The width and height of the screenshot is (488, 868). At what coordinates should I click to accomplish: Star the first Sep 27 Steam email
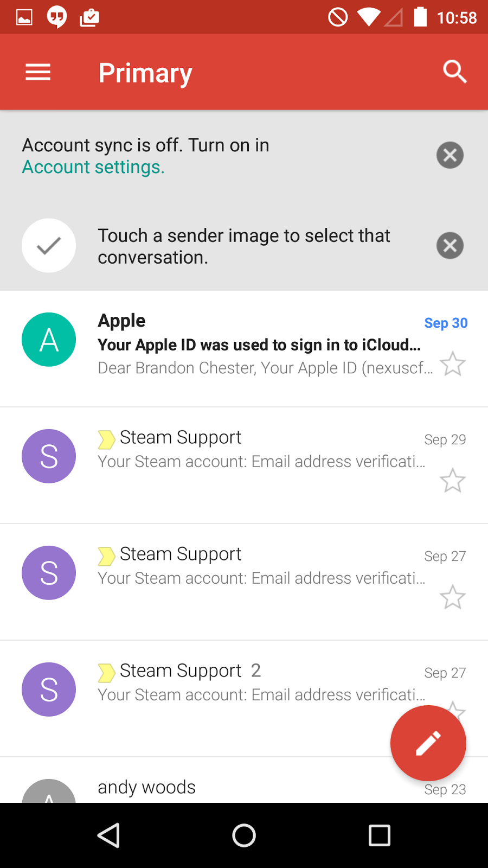pyautogui.click(x=452, y=597)
